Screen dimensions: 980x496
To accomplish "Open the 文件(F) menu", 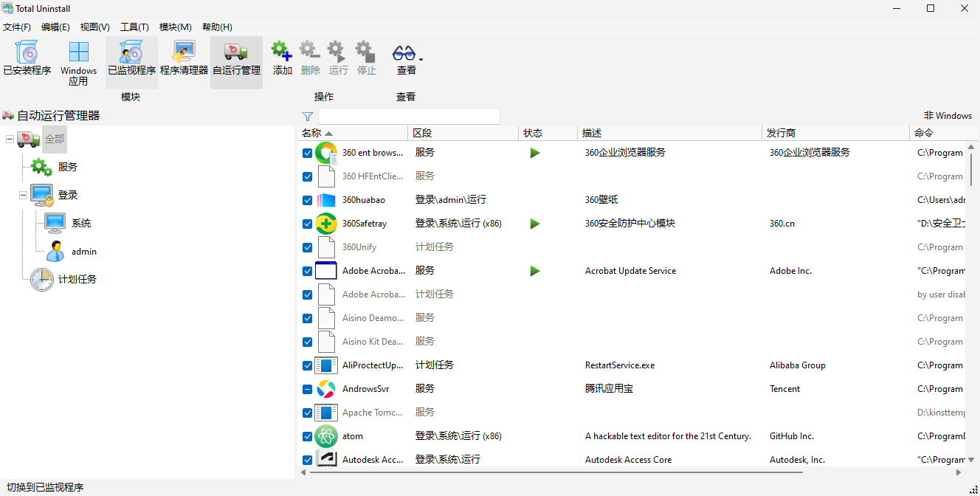I will click(17, 27).
